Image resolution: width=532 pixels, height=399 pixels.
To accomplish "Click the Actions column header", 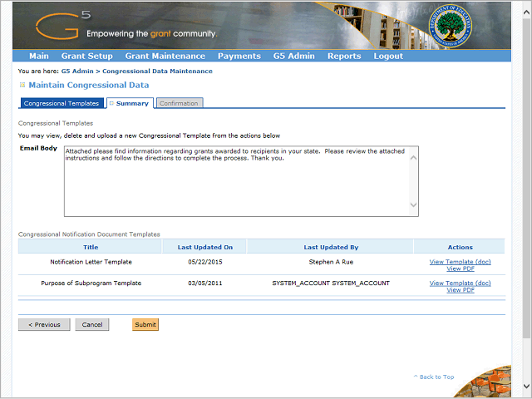I will [460, 248].
